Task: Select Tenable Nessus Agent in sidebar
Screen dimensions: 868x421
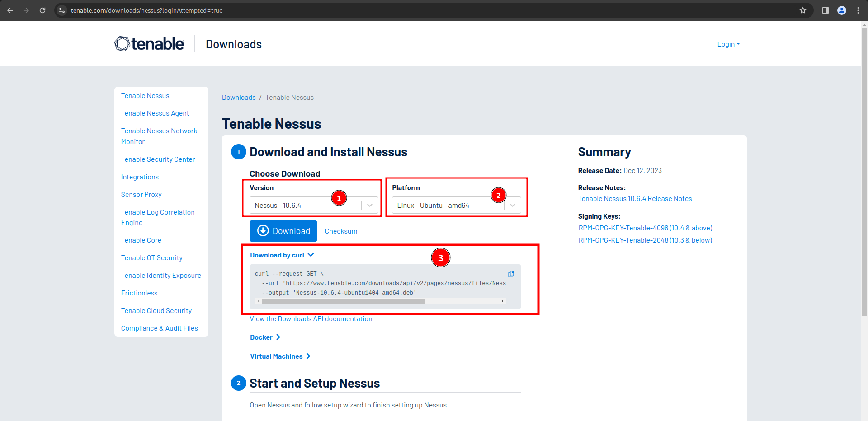Action: pyautogui.click(x=155, y=113)
